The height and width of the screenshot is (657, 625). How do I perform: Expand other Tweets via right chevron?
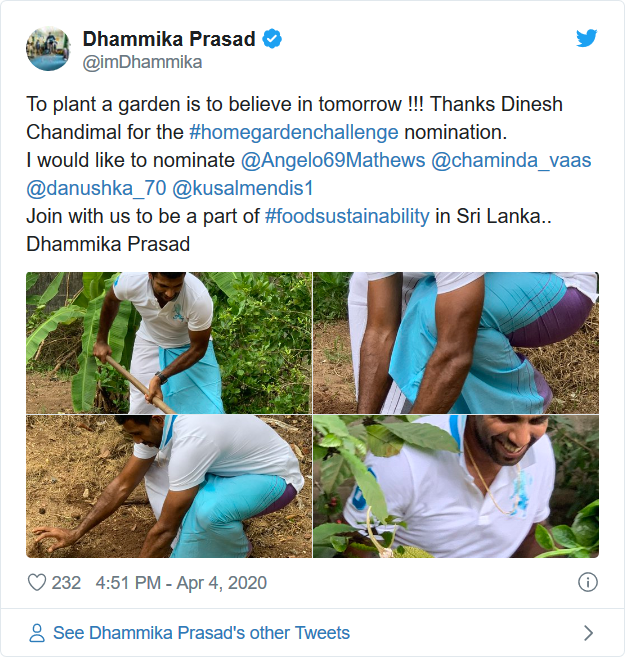(x=588, y=633)
